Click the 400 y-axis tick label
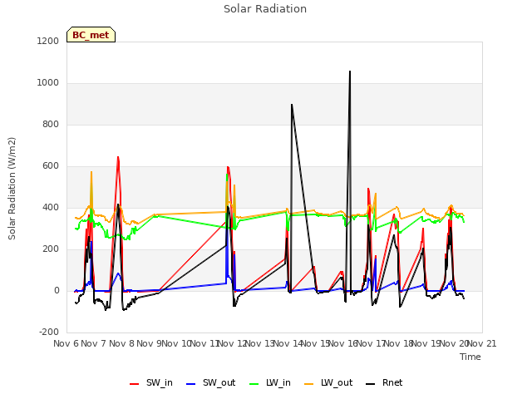The image size is (532, 399). pyautogui.click(x=51, y=207)
